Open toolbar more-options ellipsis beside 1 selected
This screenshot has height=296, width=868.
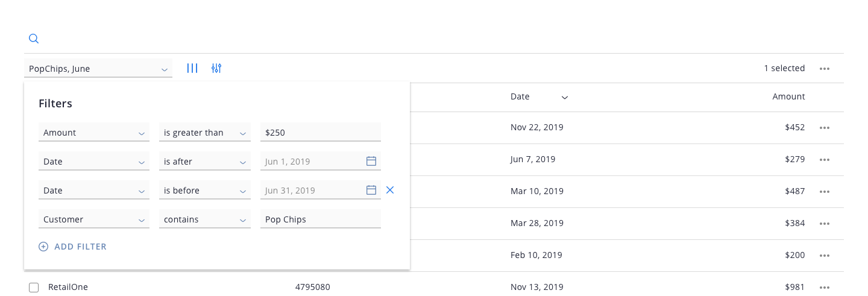(825, 69)
